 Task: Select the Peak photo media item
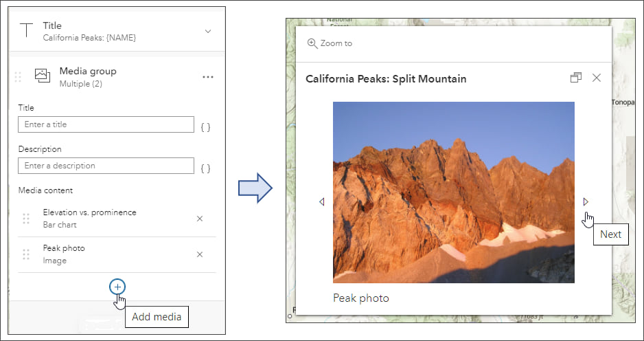[64, 254]
